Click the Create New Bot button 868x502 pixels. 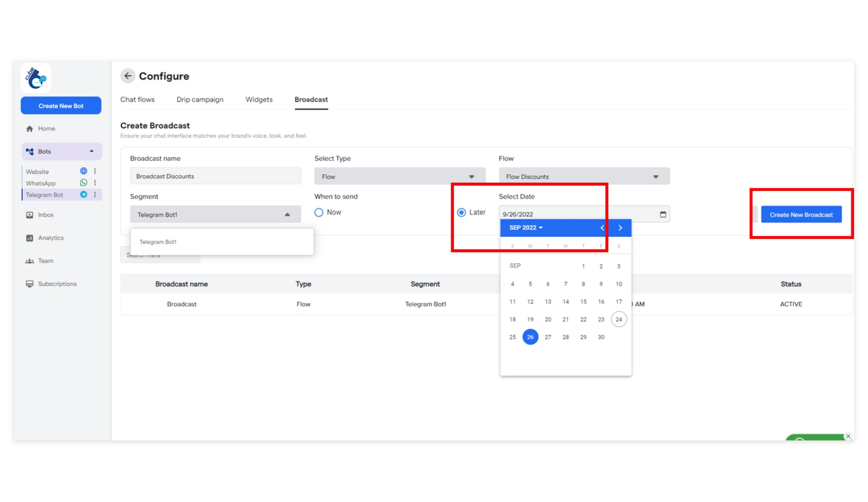coord(61,106)
